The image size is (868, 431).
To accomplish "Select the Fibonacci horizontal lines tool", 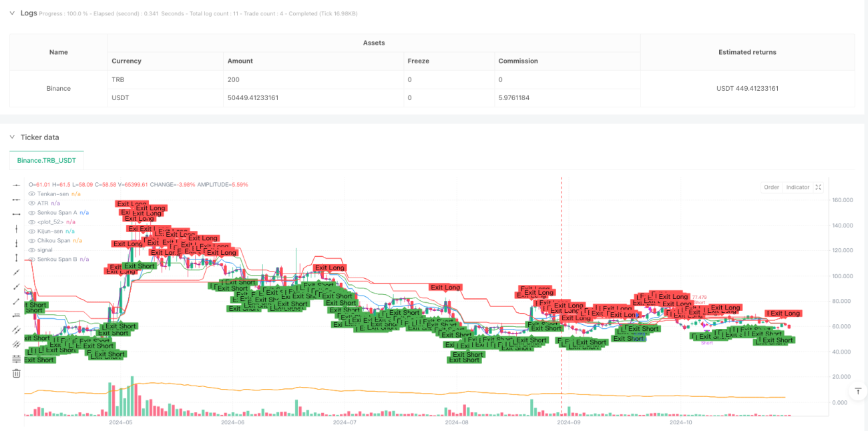I will coord(17,359).
